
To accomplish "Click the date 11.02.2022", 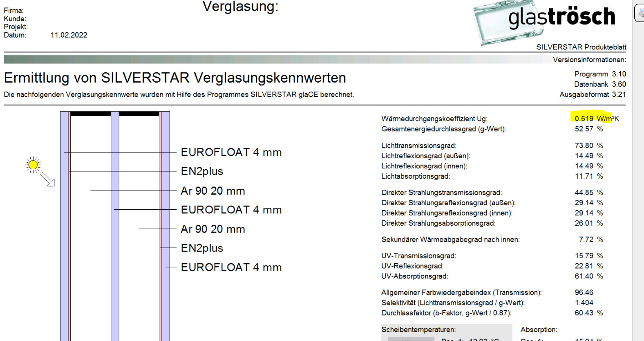I will [x=69, y=35].
